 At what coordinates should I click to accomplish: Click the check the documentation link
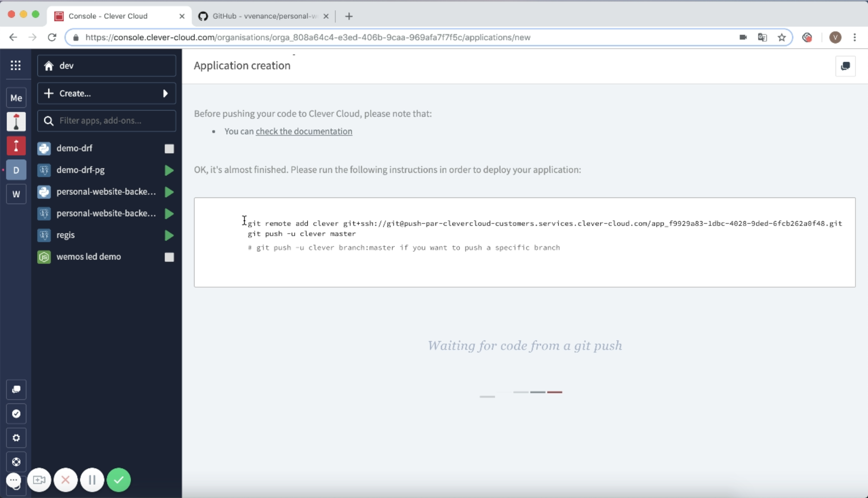[x=303, y=131]
